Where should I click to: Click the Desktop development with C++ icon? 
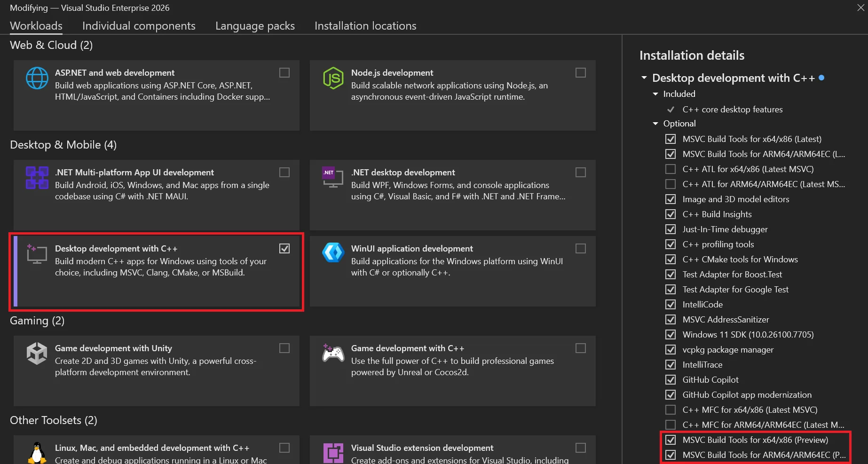pos(37,254)
